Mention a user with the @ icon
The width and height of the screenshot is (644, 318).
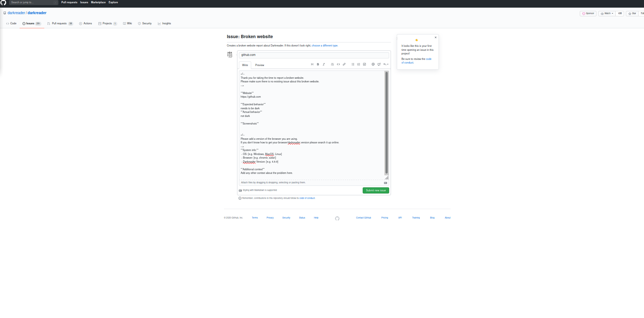pos(373,64)
